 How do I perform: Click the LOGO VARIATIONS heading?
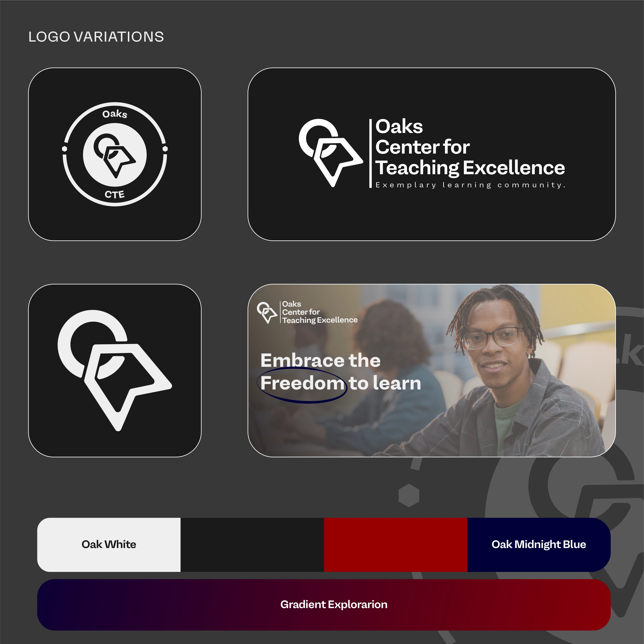pos(96,37)
